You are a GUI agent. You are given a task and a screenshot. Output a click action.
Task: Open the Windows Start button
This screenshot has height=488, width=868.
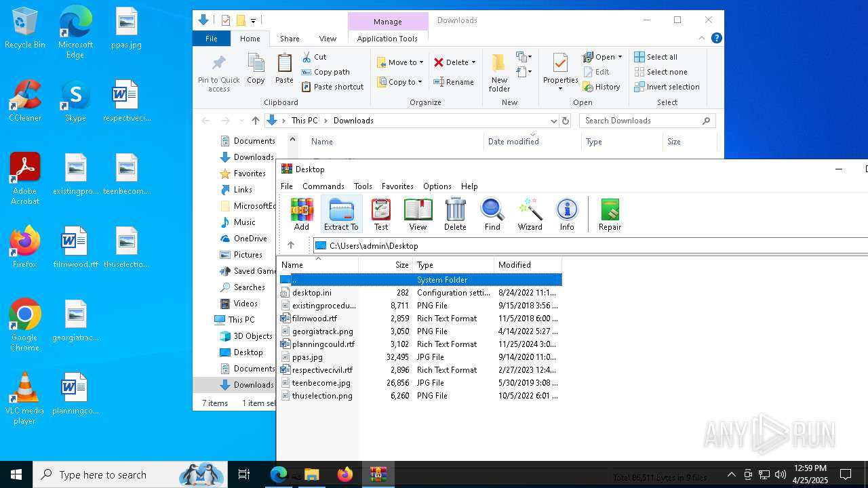[16, 474]
